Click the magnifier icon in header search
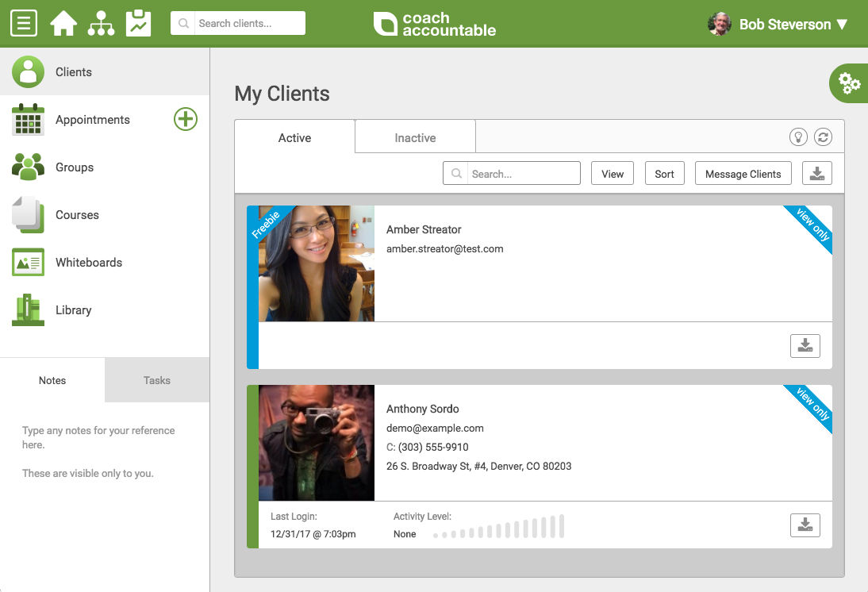The image size is (868, 592). [183, 23]
